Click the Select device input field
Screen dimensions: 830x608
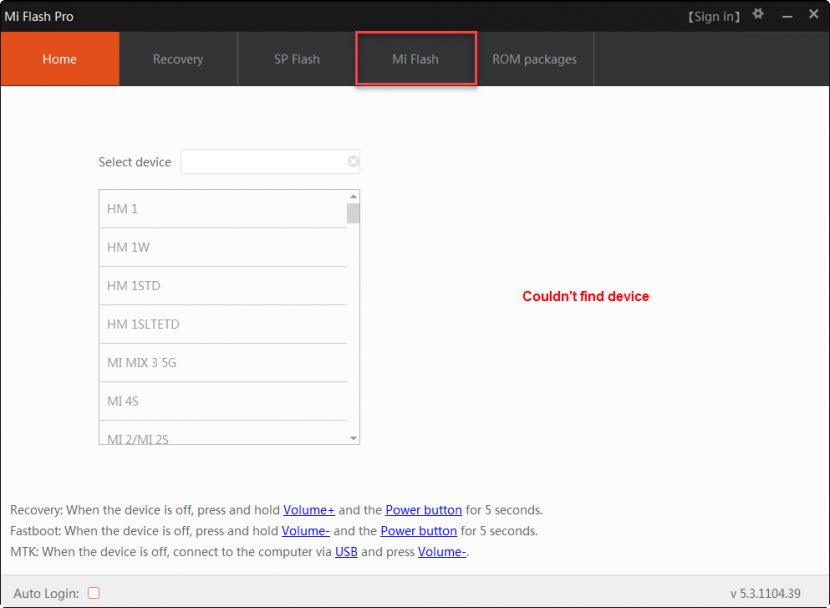264,162
